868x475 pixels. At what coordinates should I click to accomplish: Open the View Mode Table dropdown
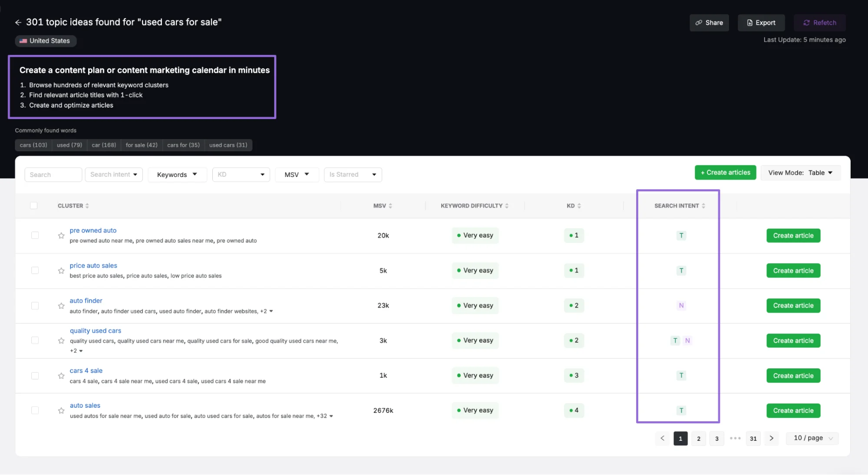coord(800,173)
